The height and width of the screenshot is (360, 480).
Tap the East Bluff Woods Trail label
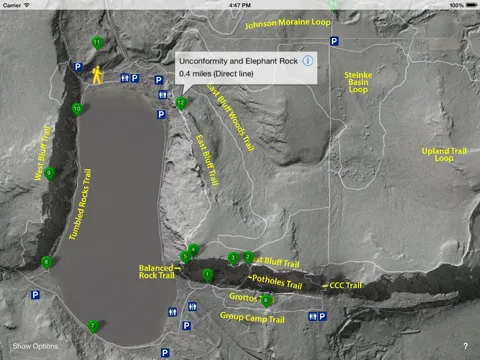(231, 117)
